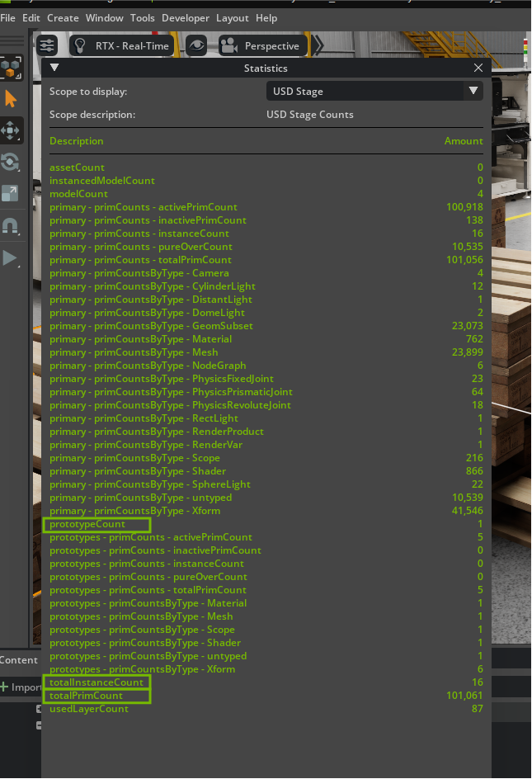Open the Window menu
The height and width of the screenshot is (779, 532).
pos(104,18)
